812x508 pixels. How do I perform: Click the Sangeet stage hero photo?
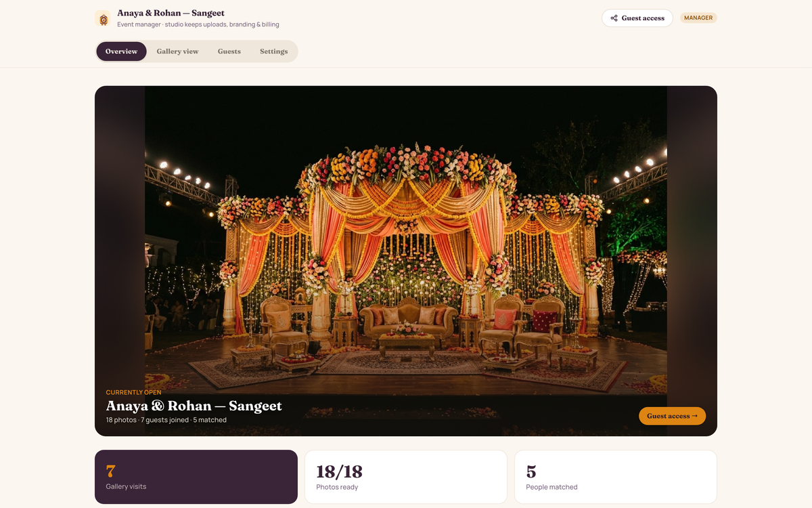[x=406, y=261]
